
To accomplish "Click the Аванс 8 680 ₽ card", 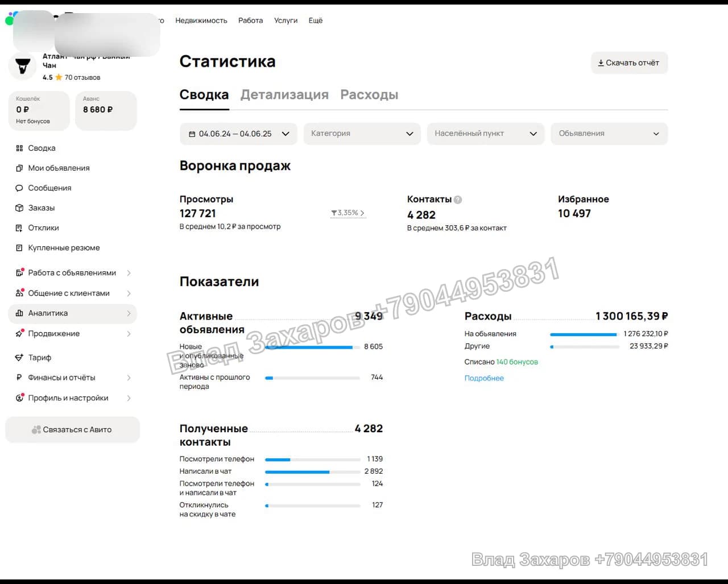I will [x=106, y=110].
